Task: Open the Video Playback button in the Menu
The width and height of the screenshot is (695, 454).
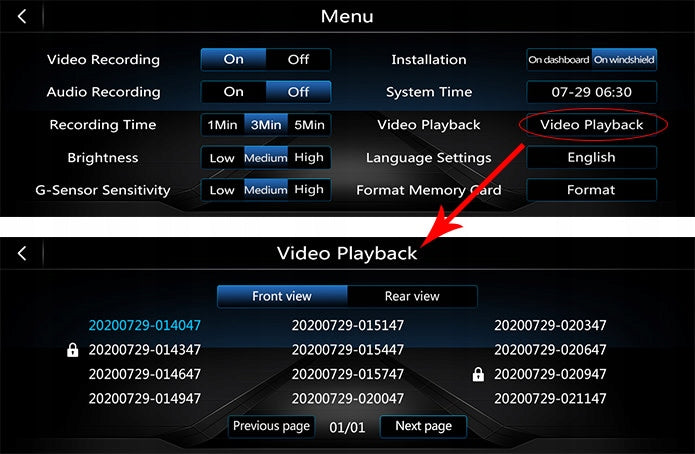Action: pos(592,125)
